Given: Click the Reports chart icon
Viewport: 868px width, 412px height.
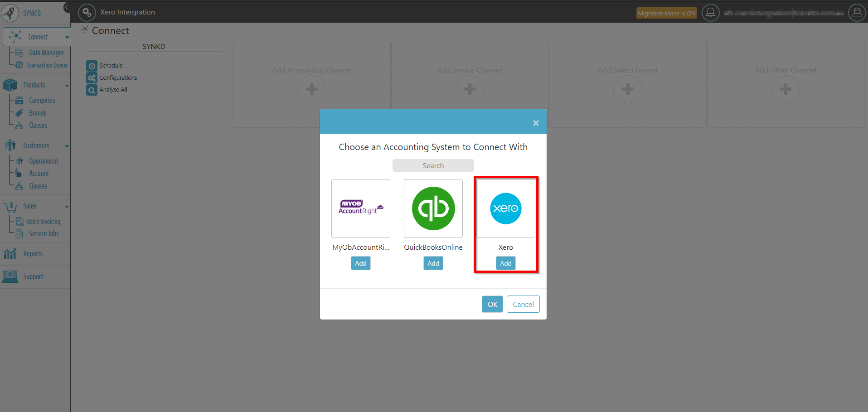Looking at the screenshot, I should point(10,254).
